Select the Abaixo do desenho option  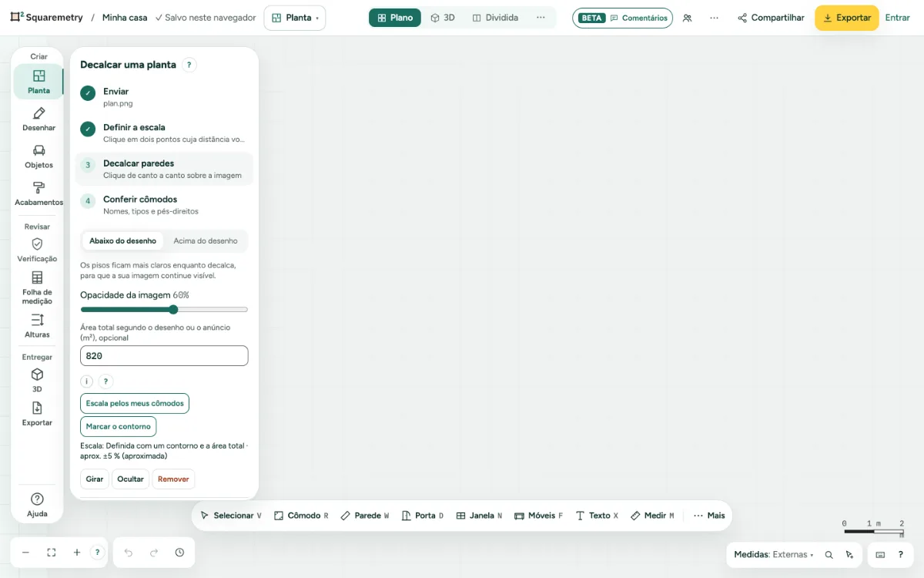pos(122,241)
